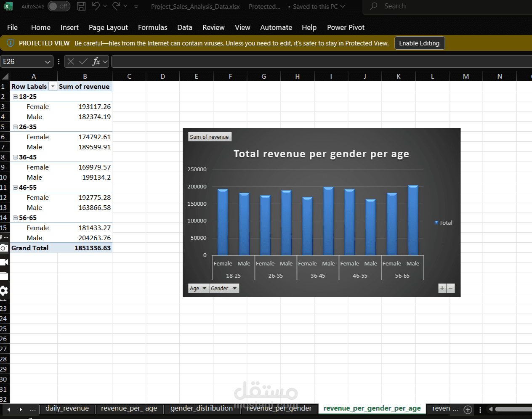Collapse the 26-35 age group
The width and height of the screenshot is (532, 419).
click(15, 127)
